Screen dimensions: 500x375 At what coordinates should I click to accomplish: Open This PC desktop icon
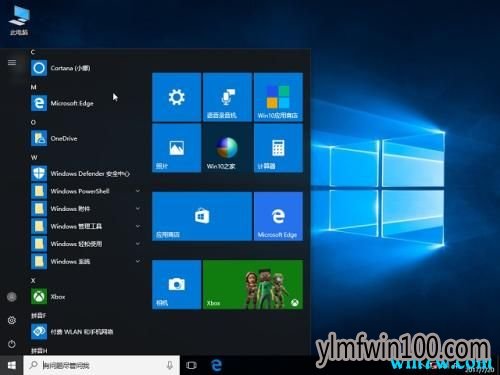[19, 20]
